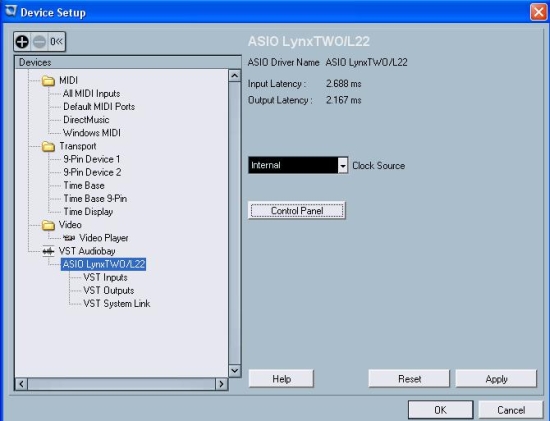Select Internal clock source combo box
Screen dimensions: 550x421
pos(298,165)
